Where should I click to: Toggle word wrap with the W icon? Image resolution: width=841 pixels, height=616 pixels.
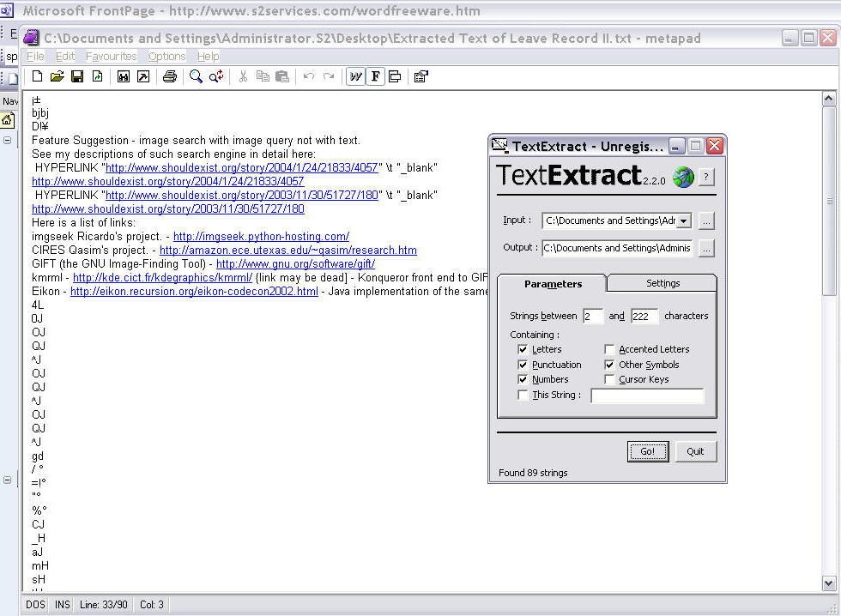355,76
